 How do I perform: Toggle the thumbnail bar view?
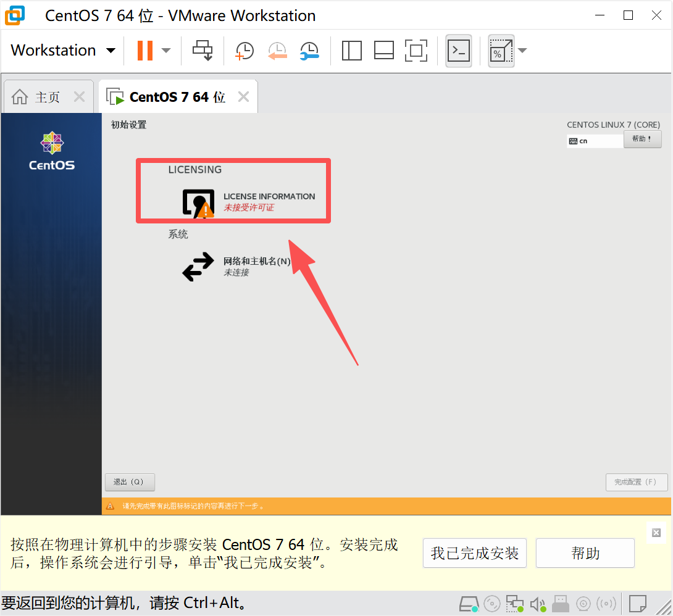pyautogui.click(x=383, y=51)
